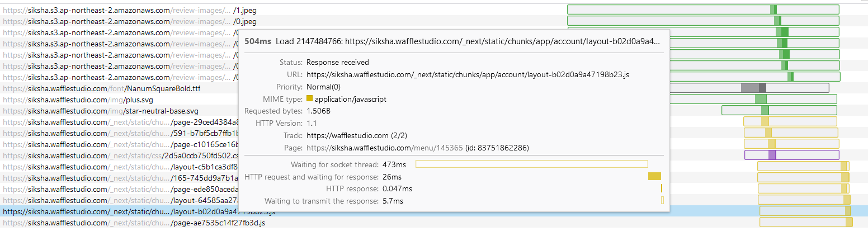
Task: Click the '1,506B' requested bytes value
Action: click(x=318, y=111)
